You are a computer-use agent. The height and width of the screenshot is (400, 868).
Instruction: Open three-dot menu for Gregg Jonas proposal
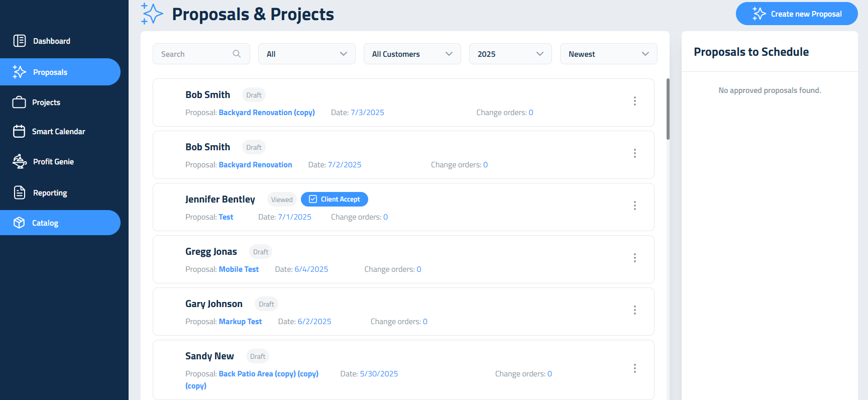click(x=634, y=258)
